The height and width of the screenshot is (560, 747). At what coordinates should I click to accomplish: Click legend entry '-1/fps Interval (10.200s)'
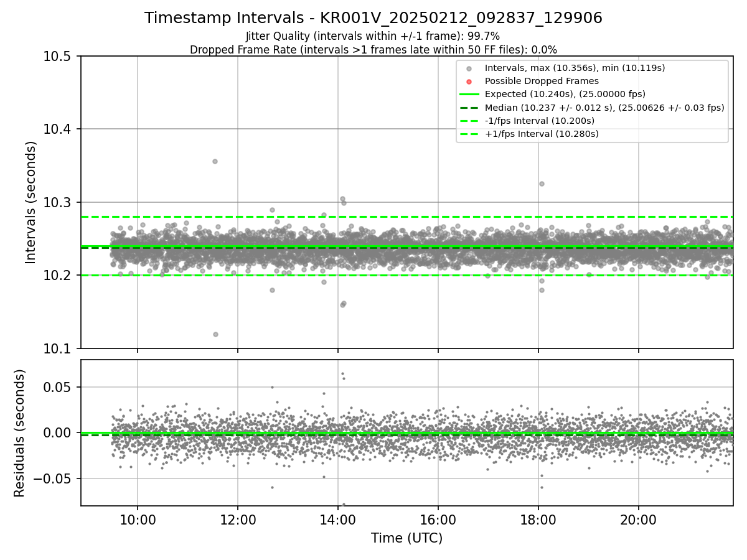[539, 120]
